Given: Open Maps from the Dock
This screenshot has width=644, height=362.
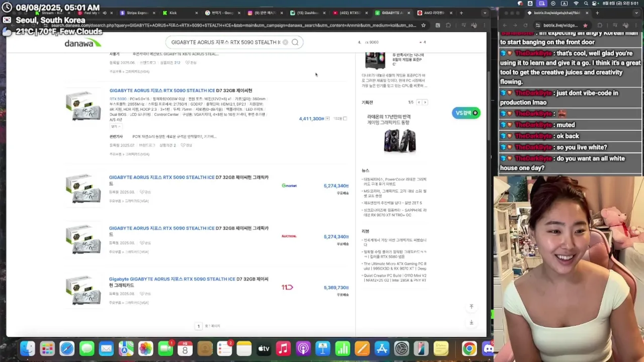Looking at the screenshot, I should pyautogui.click(x=126, y=348).
